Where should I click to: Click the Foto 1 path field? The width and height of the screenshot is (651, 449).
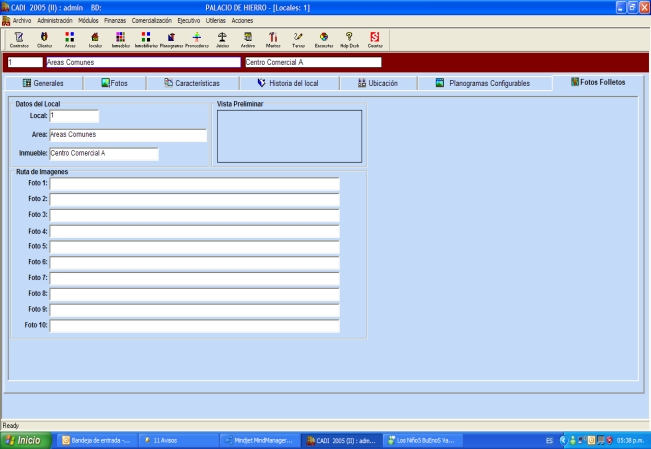click(195, 184)
